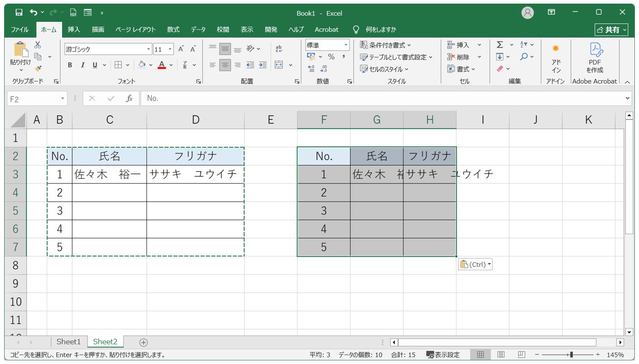Click the user account avatar icon
Image resolution: width=639 pixels, height=364 pixels.
point(527,13)
